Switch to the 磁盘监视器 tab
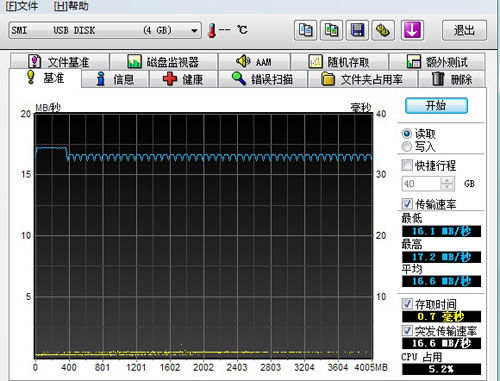Screen dimensions: 500x381 click(163, 62)
